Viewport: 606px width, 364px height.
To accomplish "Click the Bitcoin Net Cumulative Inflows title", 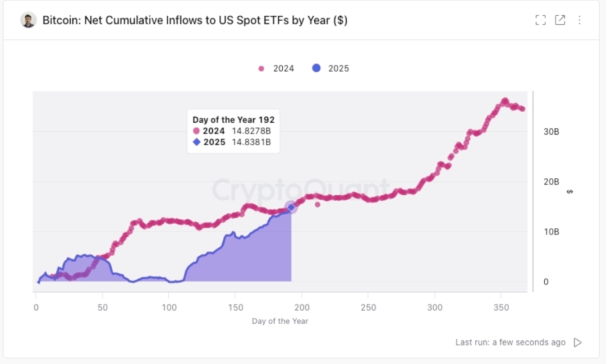I will coord(195,20).
